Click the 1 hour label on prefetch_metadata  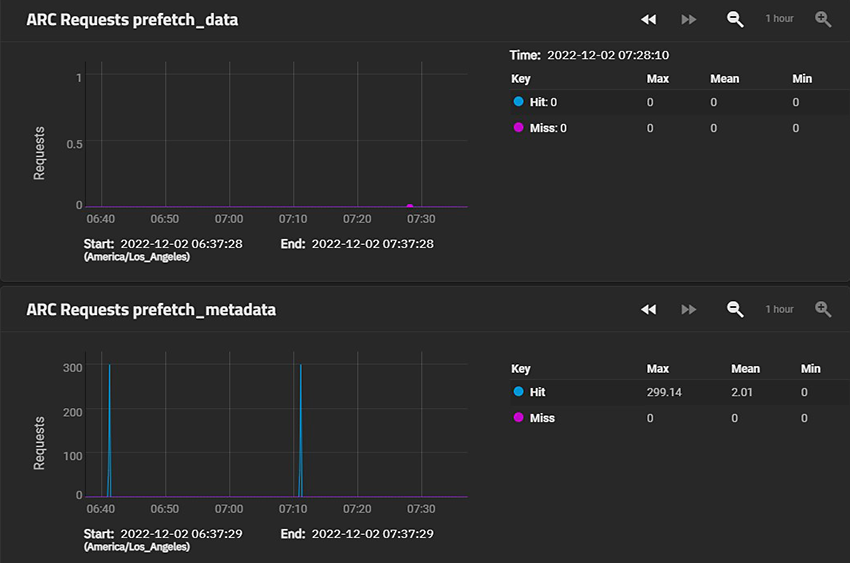[x=779, y=309]
